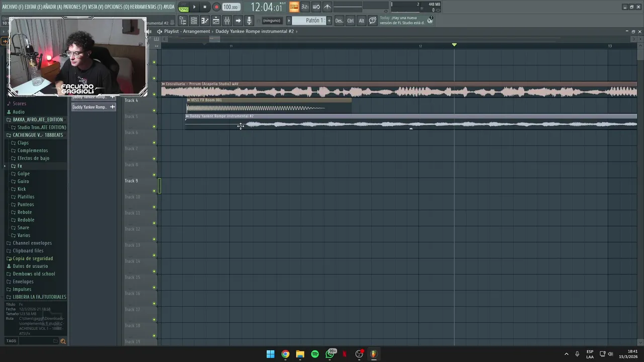Open the Mixer icon
Viewport: 644px width, 362px height.
227,21
